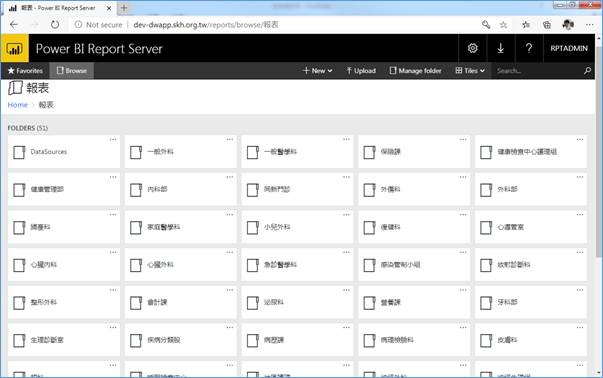Open the DataSources folder ellipsis menu
The height and width of the screenshot is (378, 603).
click(113, 139)
